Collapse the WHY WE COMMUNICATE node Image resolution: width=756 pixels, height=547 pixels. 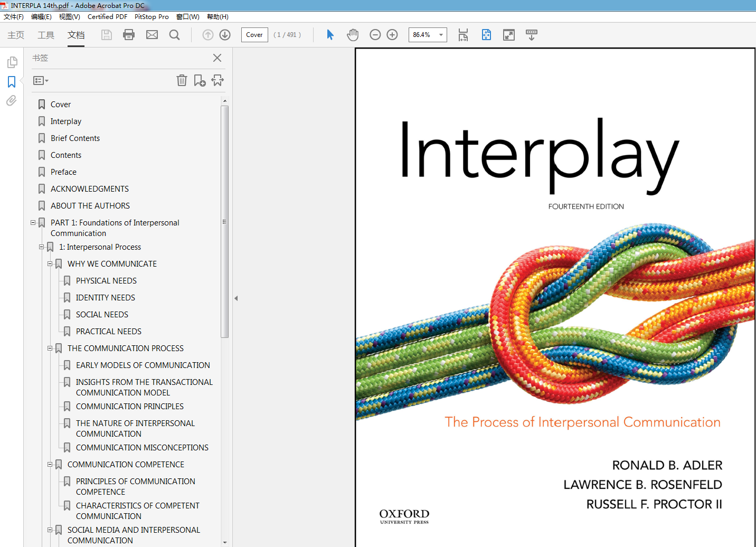pyautogui.click(x=50, y=264)
